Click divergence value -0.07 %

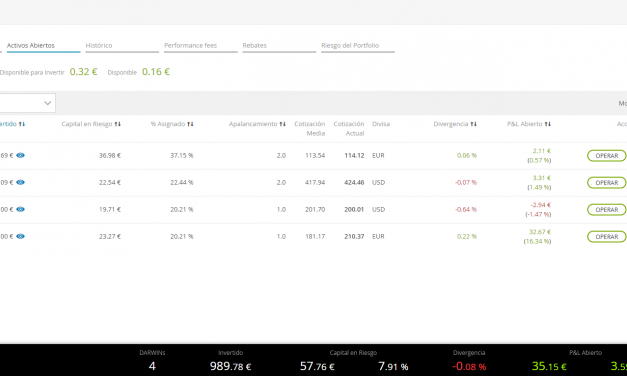click(x=466, y=182)
